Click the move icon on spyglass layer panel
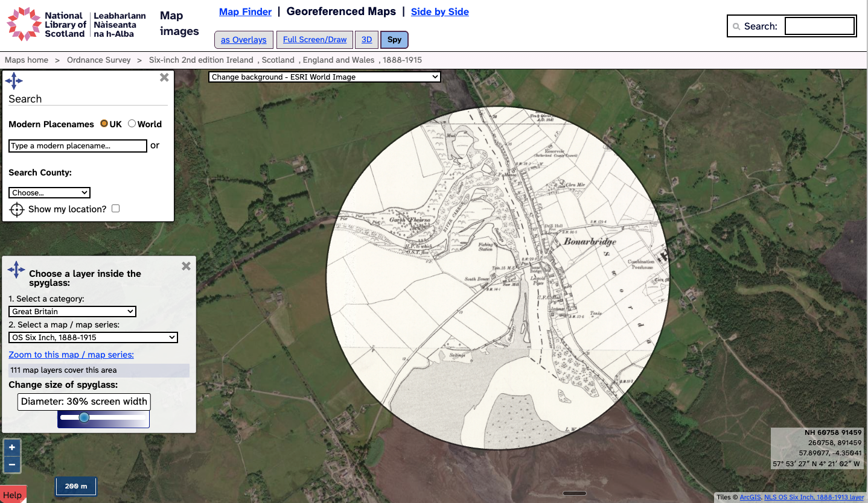 (16, 270)
